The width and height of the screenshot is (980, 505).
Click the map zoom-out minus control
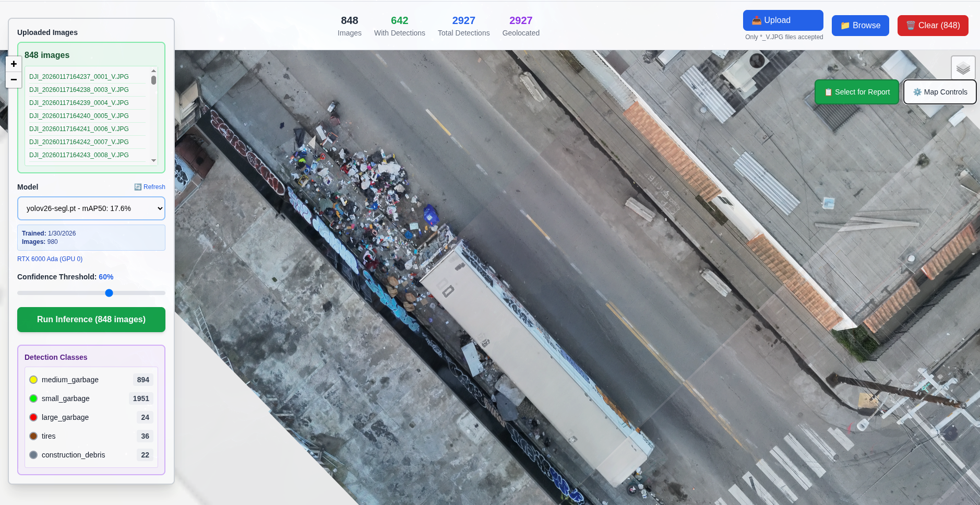pyautogui.click(x=13, y=80)
